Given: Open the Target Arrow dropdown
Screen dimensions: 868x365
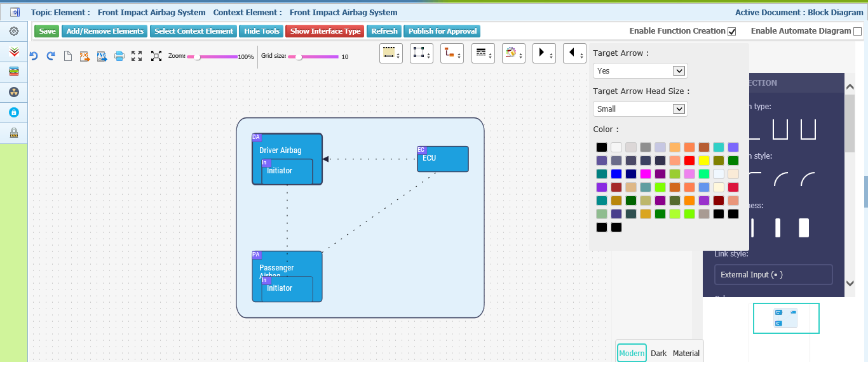Looking at the screenshot, I should 640,71.
